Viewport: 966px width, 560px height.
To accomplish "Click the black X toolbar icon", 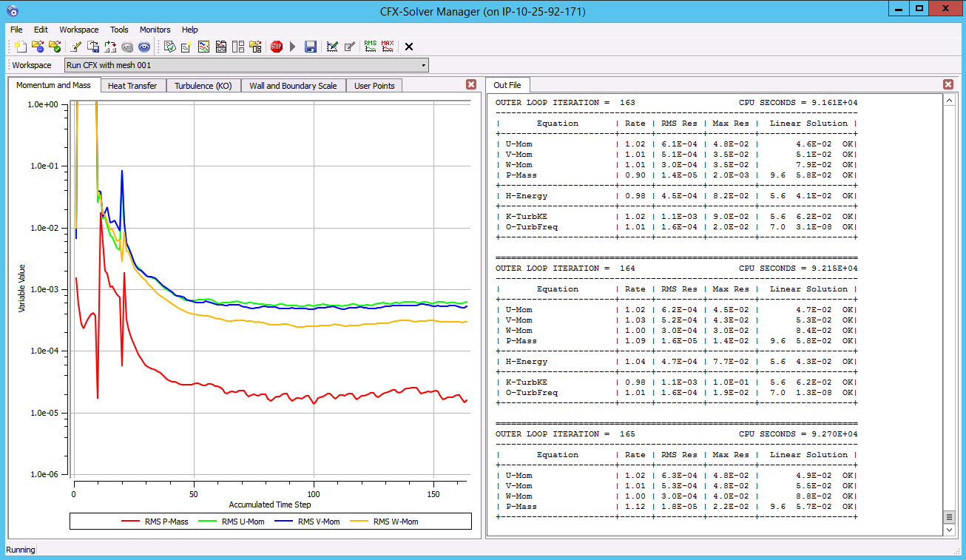I will pyautogui.click(x=409, y=47).
